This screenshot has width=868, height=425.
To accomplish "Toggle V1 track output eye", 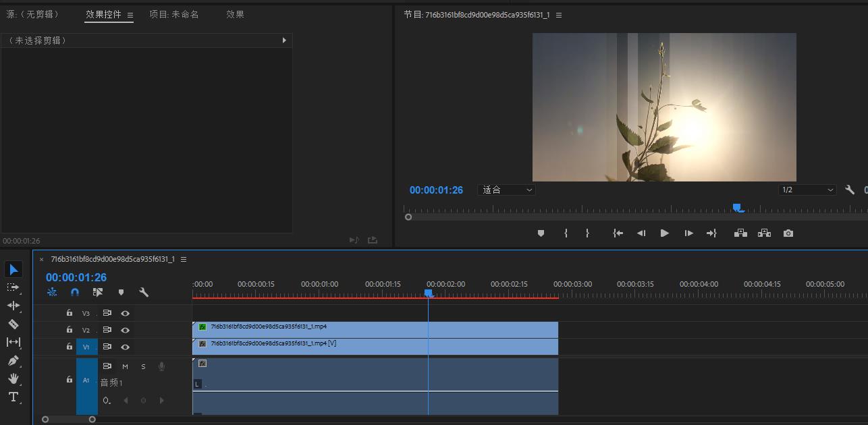I will (x=125, y=347).
